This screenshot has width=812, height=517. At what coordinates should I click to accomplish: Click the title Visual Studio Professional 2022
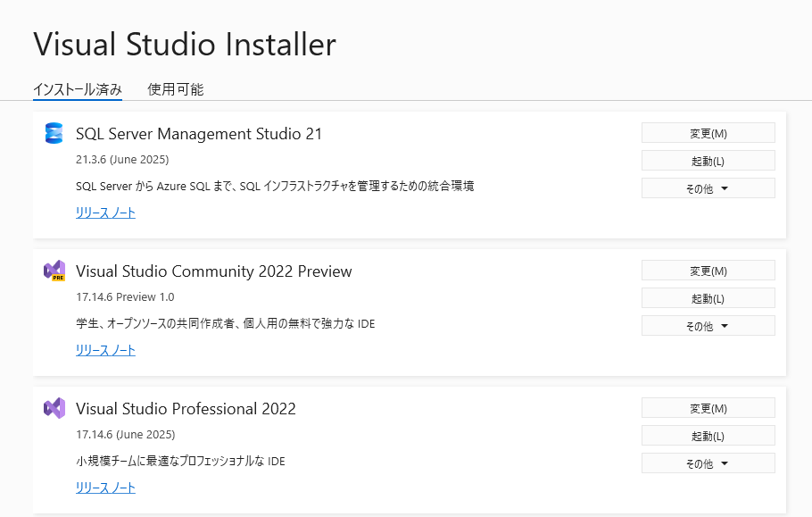point(186,409)
